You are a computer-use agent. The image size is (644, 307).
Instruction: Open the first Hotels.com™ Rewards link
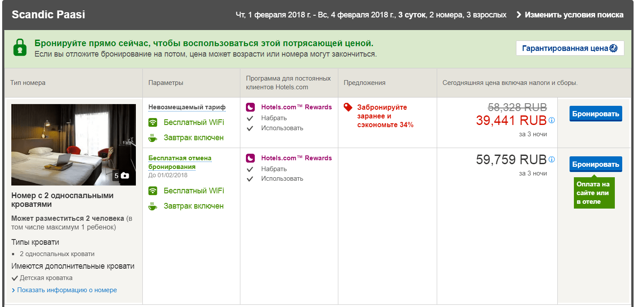coord(296,107)
